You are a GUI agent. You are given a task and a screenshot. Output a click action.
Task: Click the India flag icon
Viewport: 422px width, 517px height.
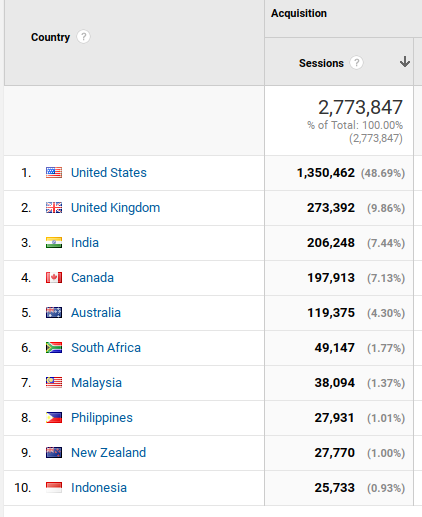pyautogui.click(x=54, y=243)
